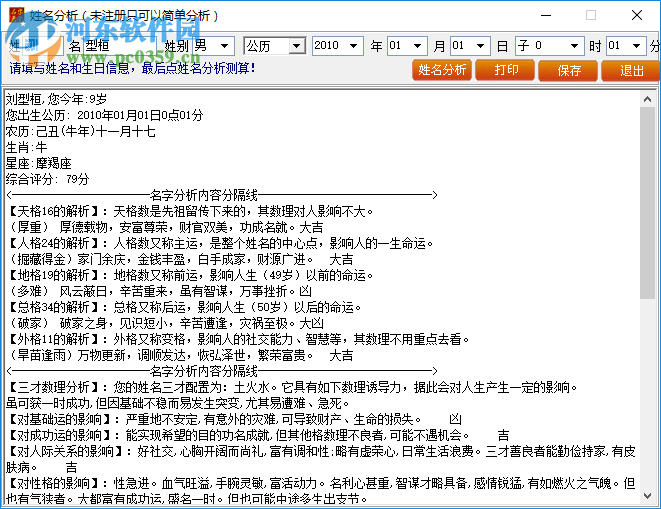Click the (破家) 破家之身 line

(x=165, y=323)
